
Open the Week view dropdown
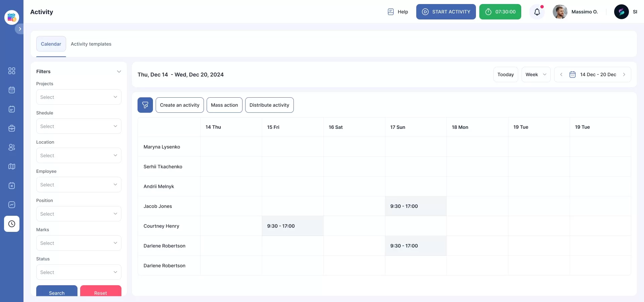point(536,74)
